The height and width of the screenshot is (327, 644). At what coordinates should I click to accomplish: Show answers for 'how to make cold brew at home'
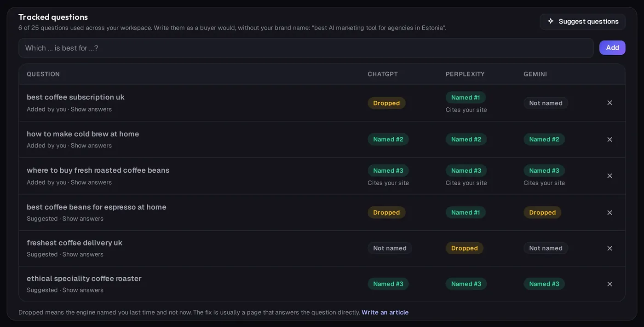coord(91,146)
